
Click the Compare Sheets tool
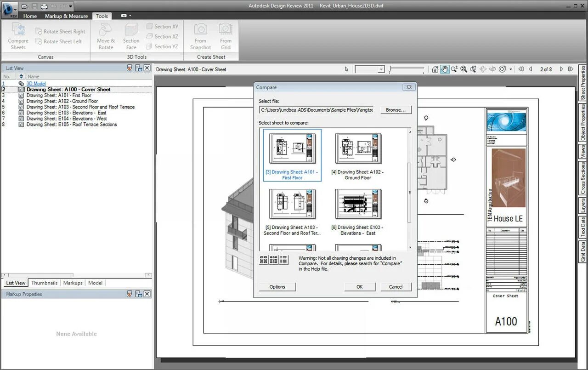coord(18,36)
